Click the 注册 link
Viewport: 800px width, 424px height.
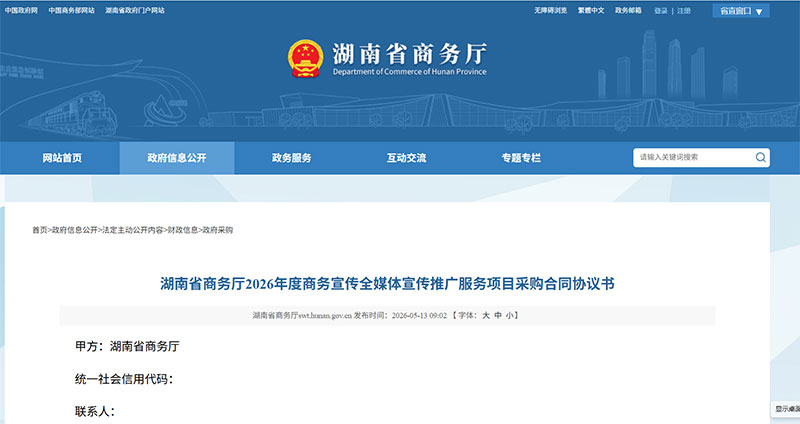[x=684, y=11]
